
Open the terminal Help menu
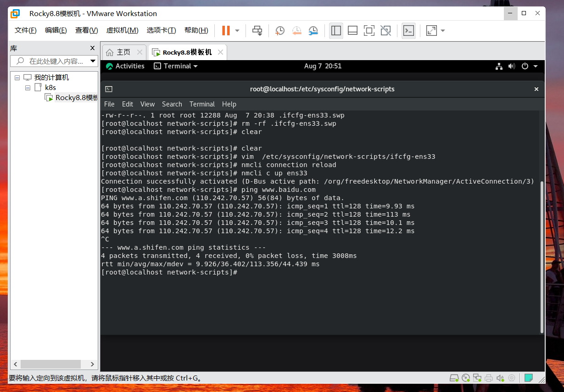click(229, 104)
